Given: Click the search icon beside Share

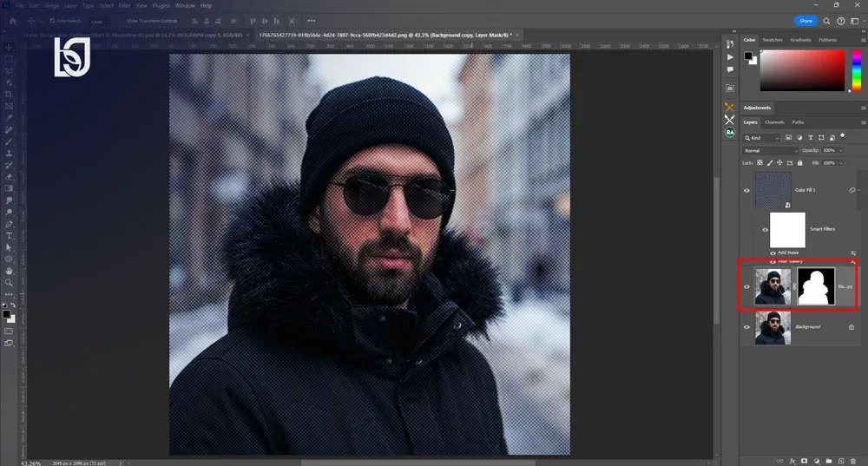Looking at the screenshot, I should tap(826, 21).
